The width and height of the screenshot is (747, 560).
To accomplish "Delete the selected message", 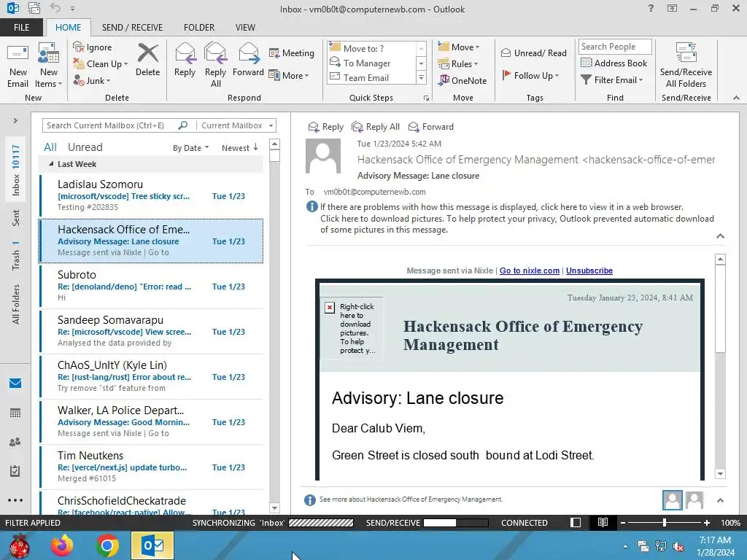I will click(x=147, y=60).
